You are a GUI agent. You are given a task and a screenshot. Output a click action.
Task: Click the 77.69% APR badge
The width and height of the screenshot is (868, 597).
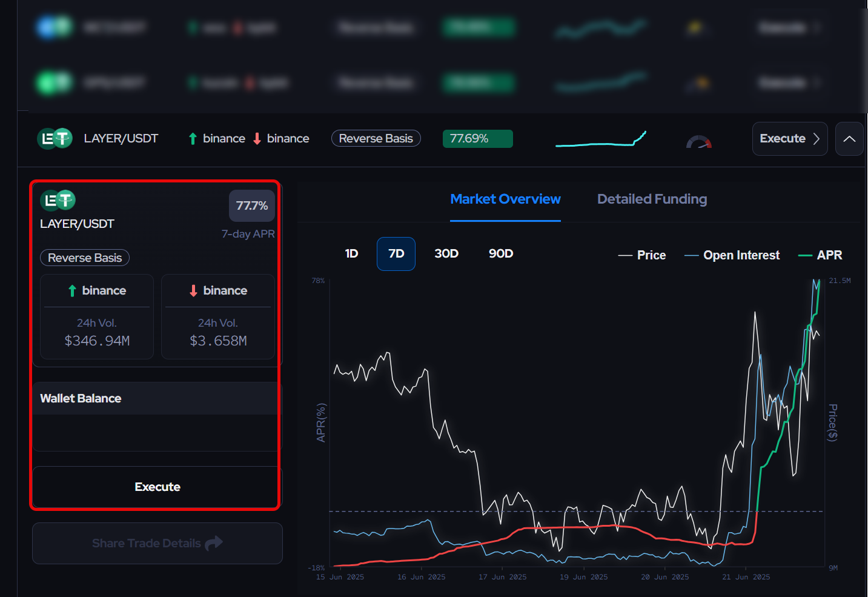(x=478, y=139)
